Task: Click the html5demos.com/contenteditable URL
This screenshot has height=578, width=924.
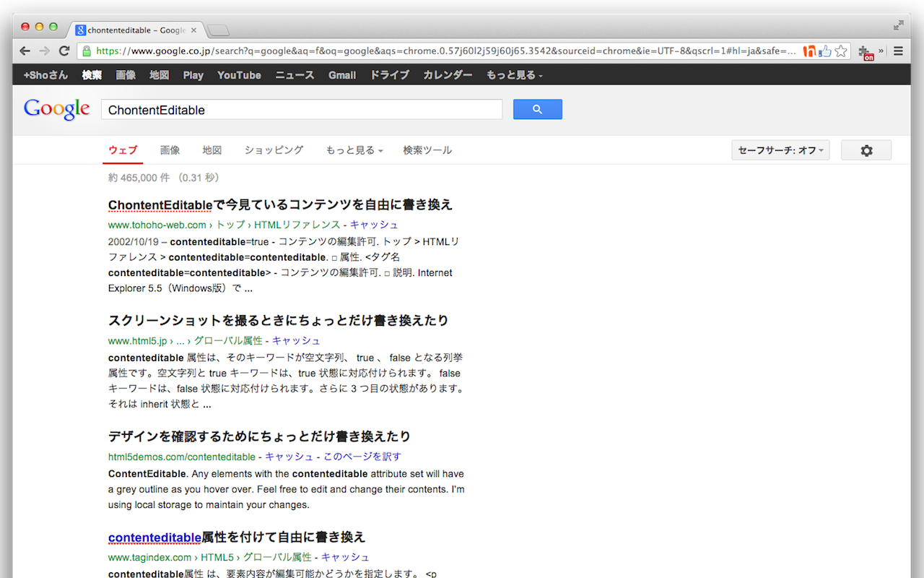Action: (x=181, y=457)
